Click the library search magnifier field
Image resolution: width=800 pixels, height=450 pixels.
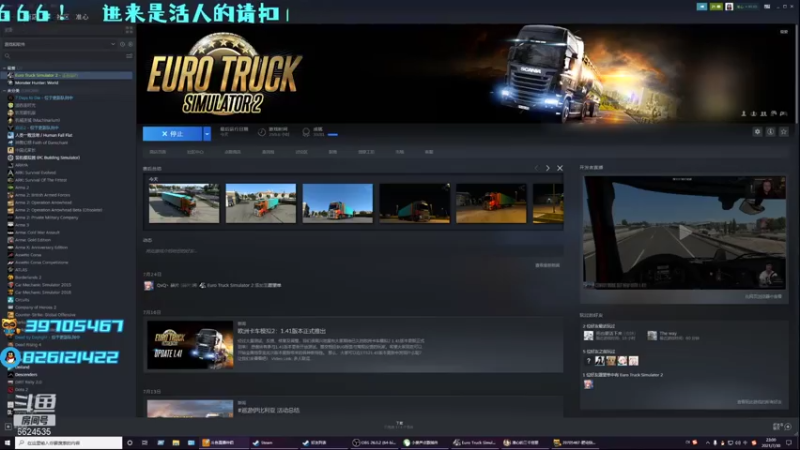click(63, 56)
